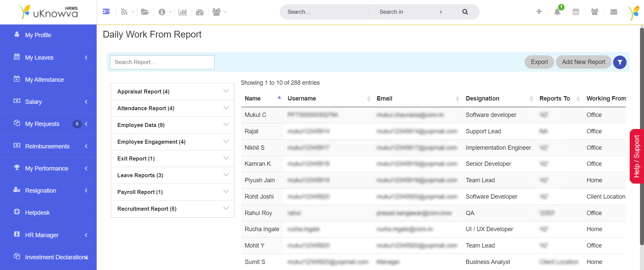Expand the Leave Reports section

point(172,175)
